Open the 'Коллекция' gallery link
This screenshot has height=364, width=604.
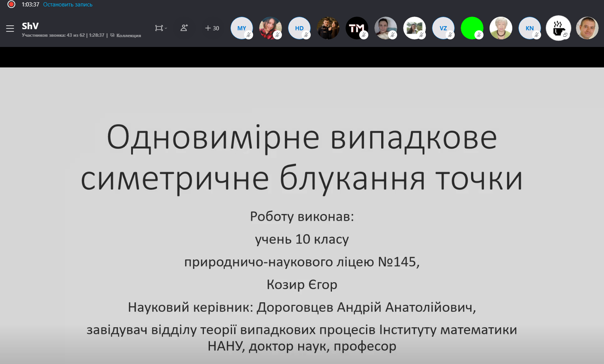tap(128, 36)
